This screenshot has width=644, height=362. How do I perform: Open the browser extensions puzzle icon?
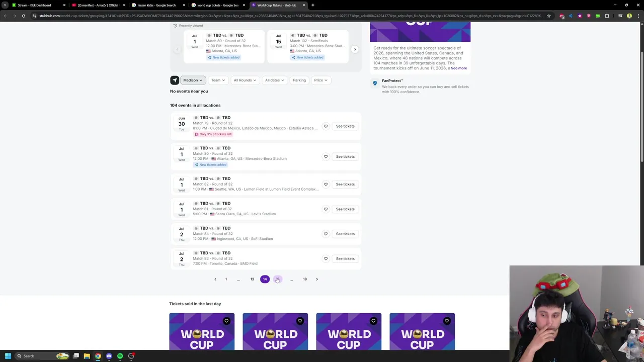pyautogui.click(x=607, y=16)
